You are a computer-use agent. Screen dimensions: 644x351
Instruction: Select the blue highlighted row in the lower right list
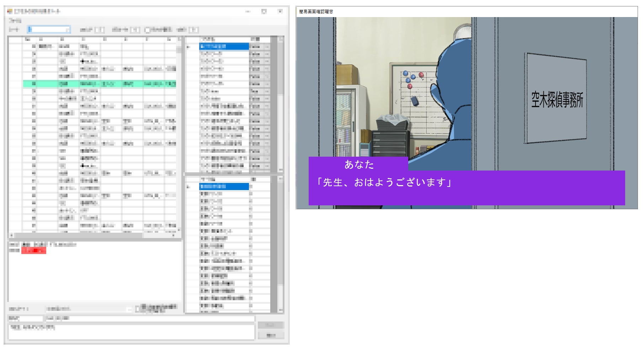(x=224, y=187)
